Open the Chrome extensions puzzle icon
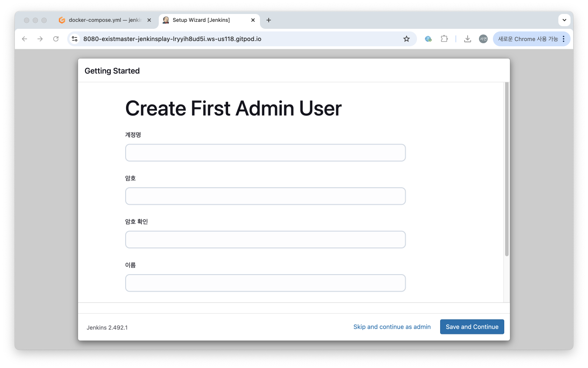Screen dimensions: 588x368 tap(444, 39)
